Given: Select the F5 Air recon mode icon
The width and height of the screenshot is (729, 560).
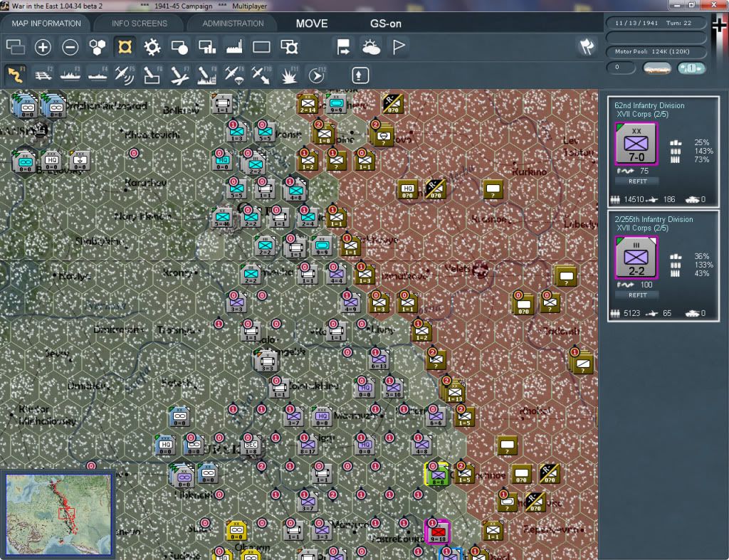Looking at the screenshot, I should coord(125,75).
